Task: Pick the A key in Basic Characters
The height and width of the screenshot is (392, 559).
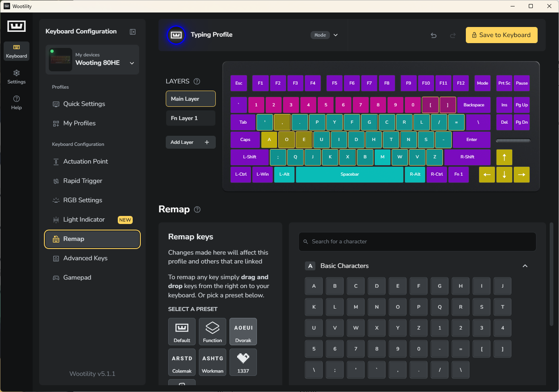Action: (314, 286)
